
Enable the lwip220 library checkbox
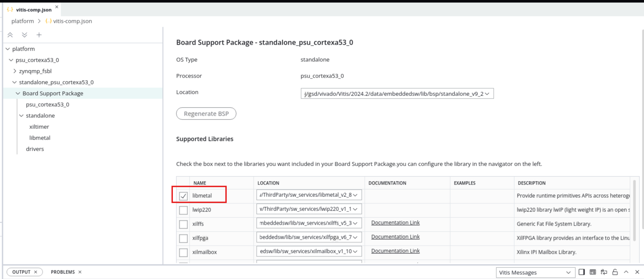(183, 210)
